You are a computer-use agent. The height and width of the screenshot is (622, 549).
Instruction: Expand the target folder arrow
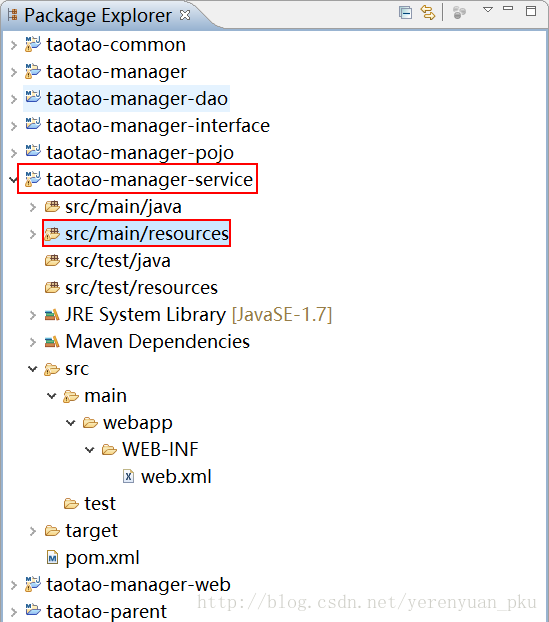(33, 531)
